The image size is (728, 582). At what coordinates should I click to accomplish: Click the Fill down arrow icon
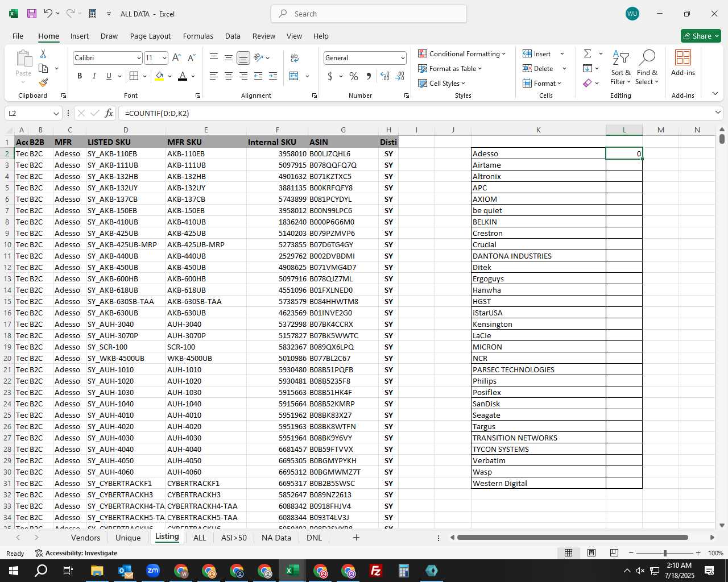pos(588,68)
